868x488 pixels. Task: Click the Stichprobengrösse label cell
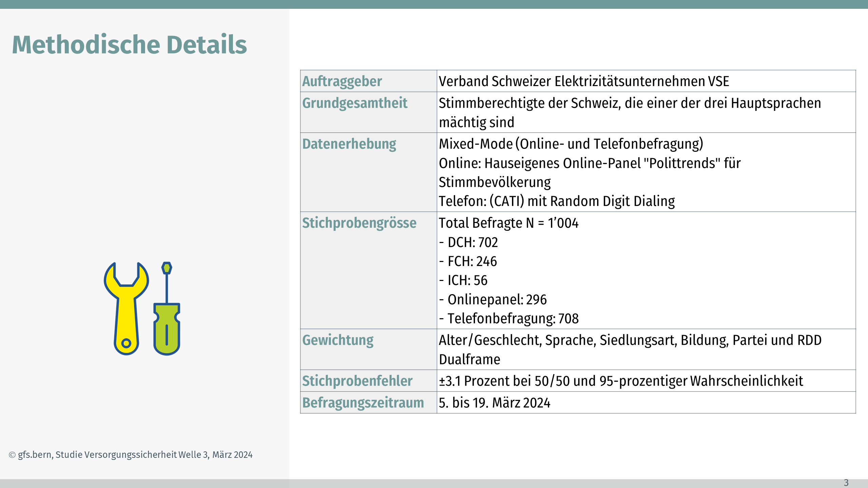359,223
